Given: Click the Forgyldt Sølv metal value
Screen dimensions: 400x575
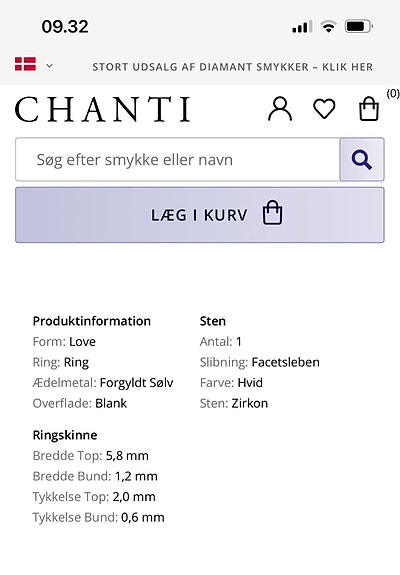Looking at the screenshot, I should click(x=136, y=383).
